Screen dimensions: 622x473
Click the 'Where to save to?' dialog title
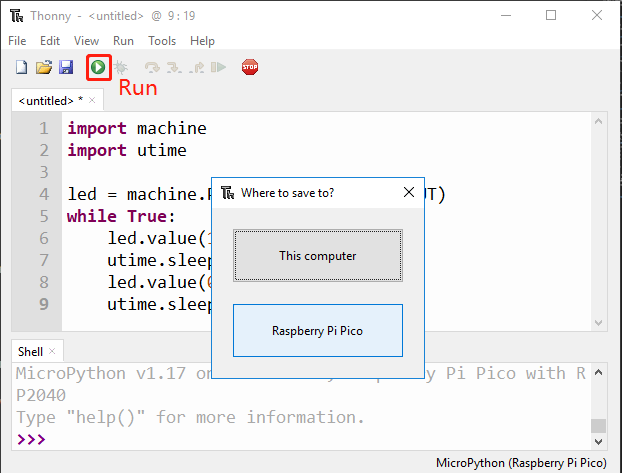pos(288,193)
